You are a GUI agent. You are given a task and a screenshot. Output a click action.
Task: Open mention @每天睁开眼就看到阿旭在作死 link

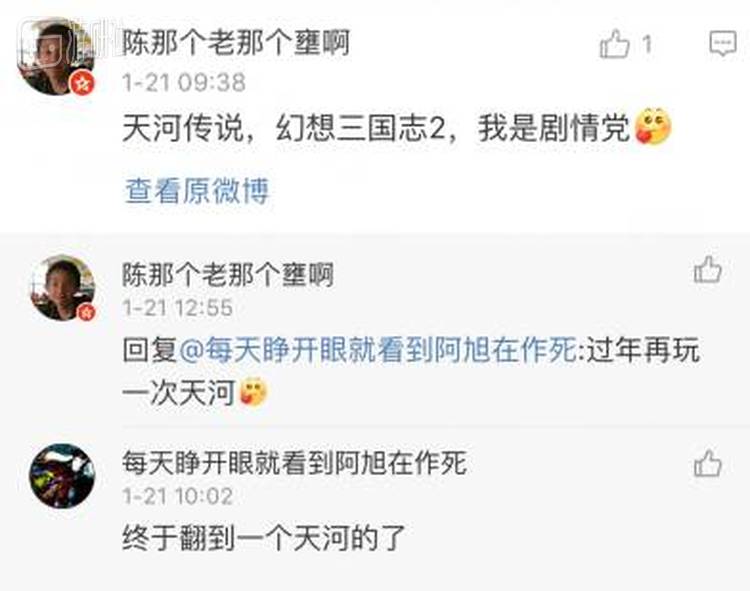pyautogui.click(x=378, y=350)
